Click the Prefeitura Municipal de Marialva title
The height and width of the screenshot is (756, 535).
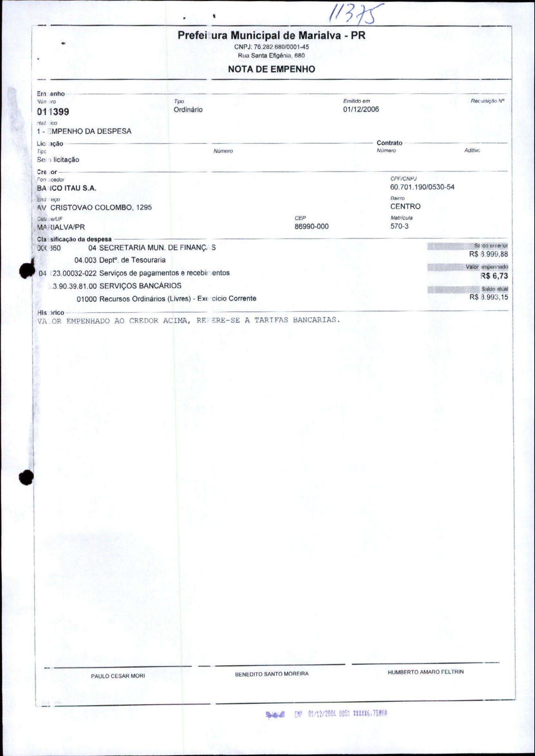271,35
